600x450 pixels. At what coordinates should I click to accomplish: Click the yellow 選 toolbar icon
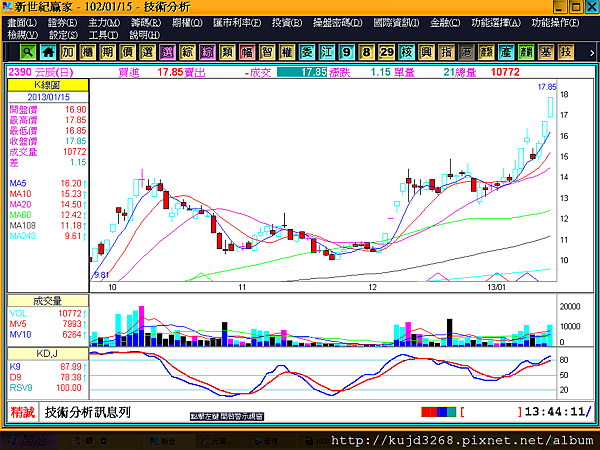(147, 52)
